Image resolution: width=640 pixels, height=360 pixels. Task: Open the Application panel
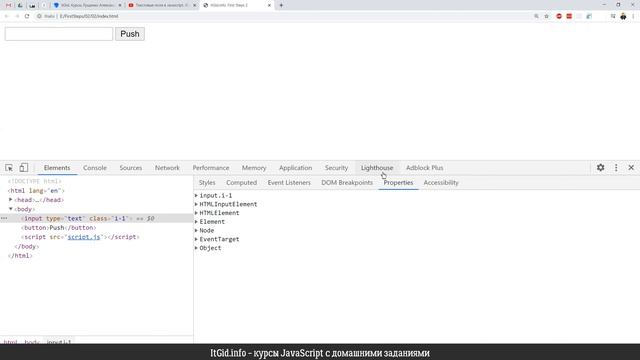[296, 168]
